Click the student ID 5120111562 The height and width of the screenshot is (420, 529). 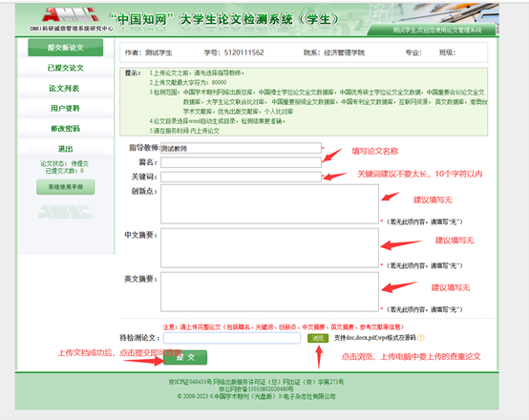(243, 52)
